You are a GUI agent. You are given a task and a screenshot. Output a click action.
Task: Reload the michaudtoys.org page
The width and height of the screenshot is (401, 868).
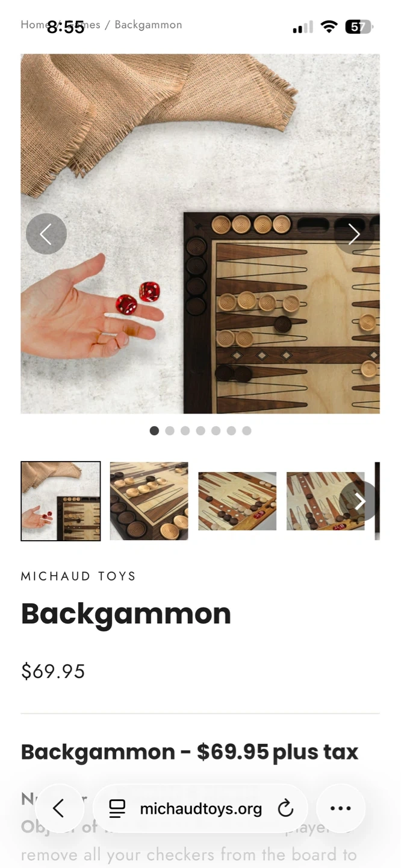pyautogui.click(x=285, y=808)
